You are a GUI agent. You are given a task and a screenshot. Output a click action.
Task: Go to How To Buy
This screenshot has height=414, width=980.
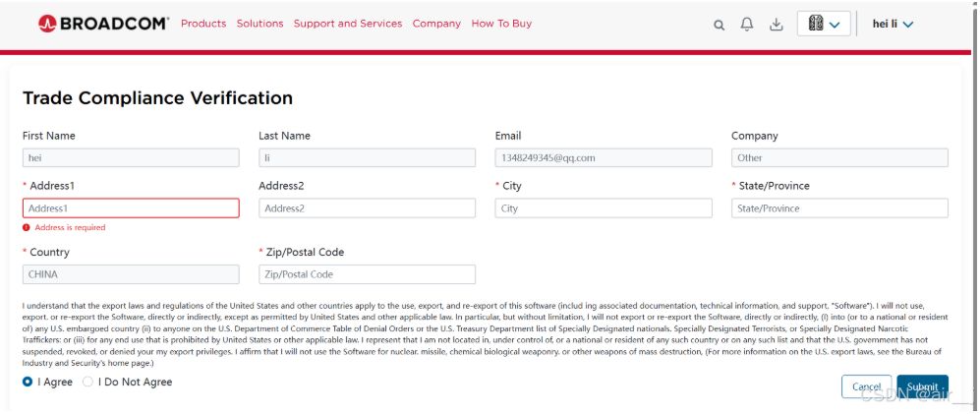[501, 24]
